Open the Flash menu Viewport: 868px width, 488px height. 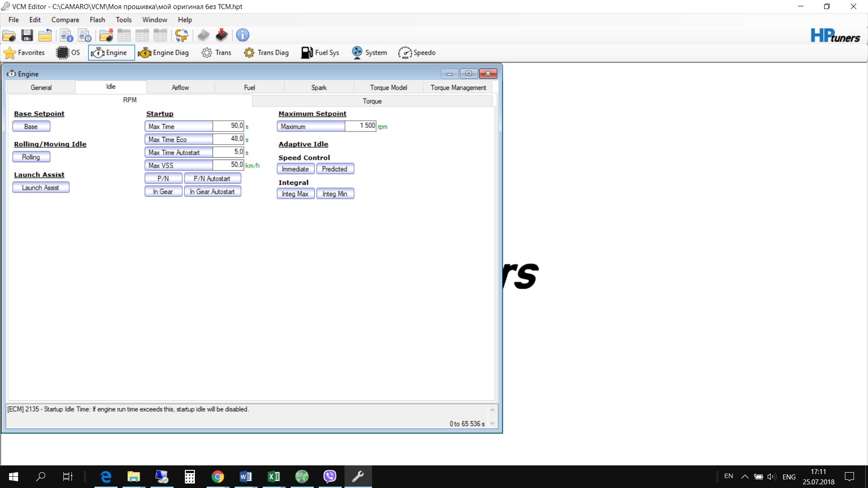(x=97, y=20)
